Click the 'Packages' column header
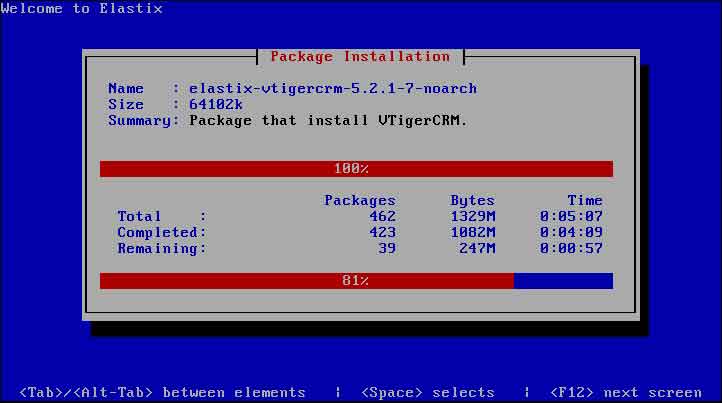The height and width of the screenshot is (403, 722). (360, 200)
